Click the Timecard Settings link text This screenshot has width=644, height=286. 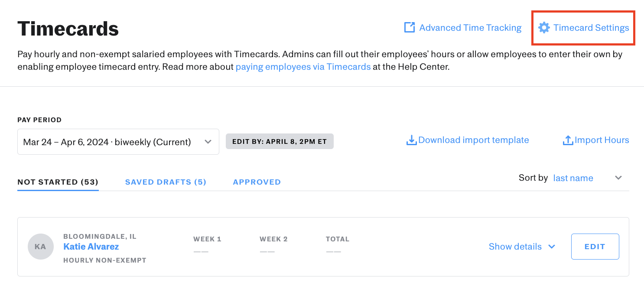point(591,28)
